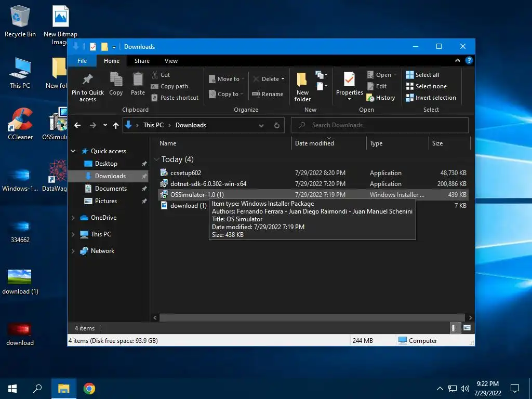Collapse the Quick access tree node
This screenshot has height=399, width=532.
click(x=73, y=151)
